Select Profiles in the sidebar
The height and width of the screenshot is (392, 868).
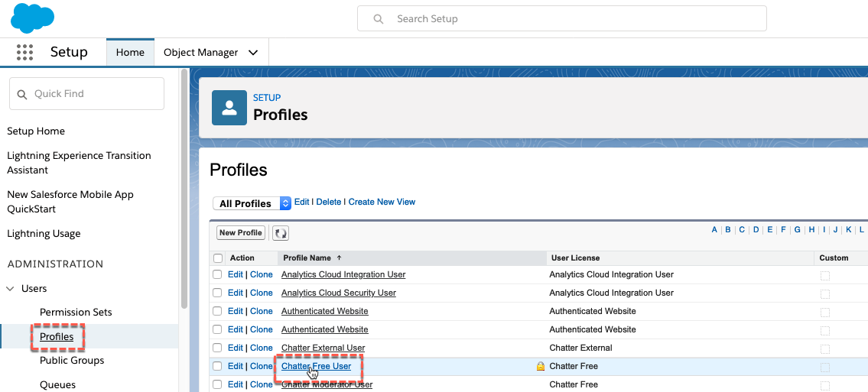click(57, 337)
